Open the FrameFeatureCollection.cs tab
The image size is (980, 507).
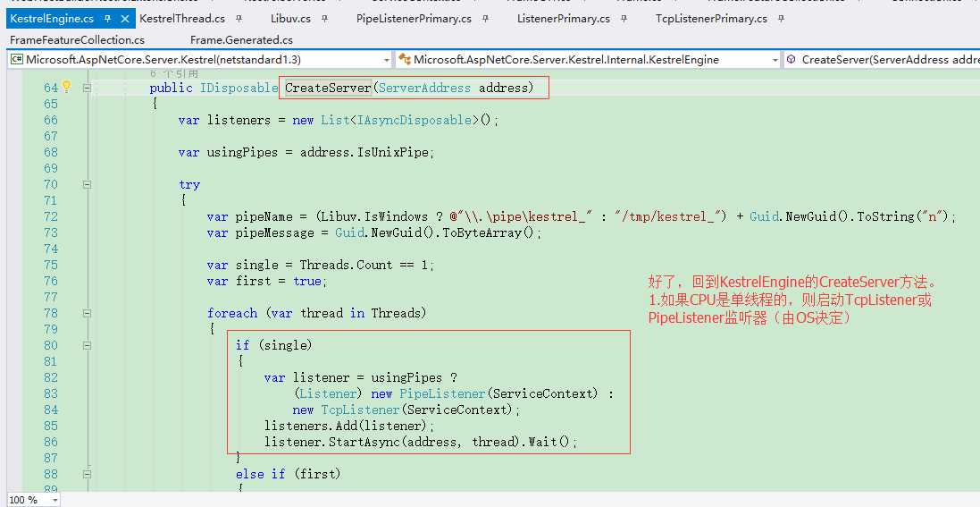(x=78, y=40)
